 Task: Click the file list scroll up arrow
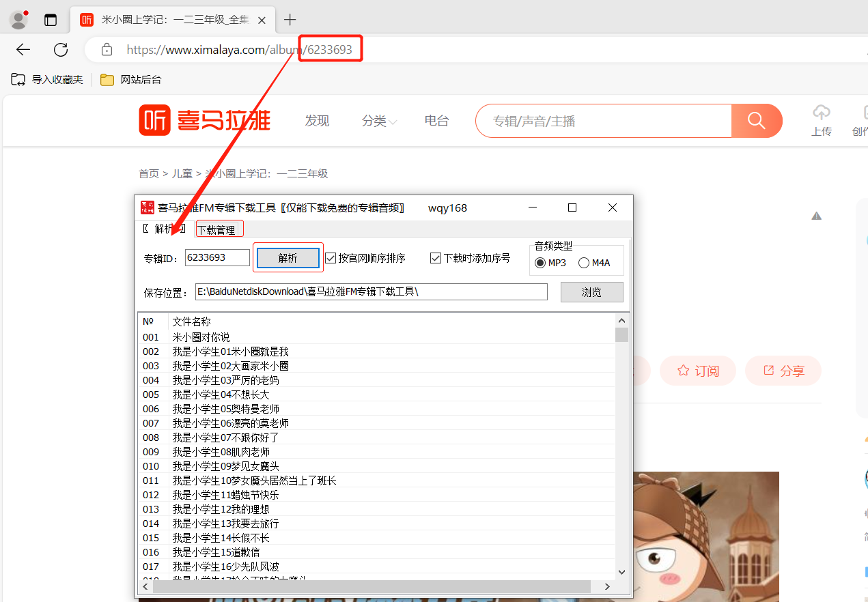(x=621, y=321)
